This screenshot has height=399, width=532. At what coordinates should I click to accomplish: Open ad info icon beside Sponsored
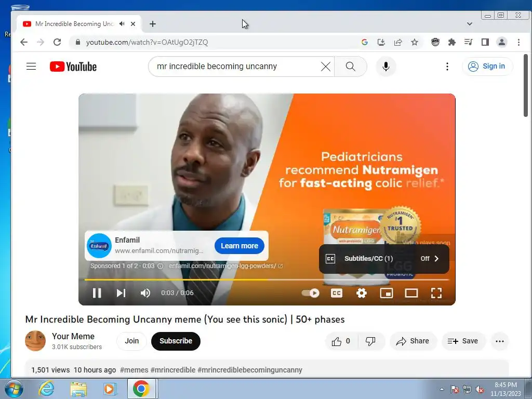pyautogui.click(x=161, y=266)
